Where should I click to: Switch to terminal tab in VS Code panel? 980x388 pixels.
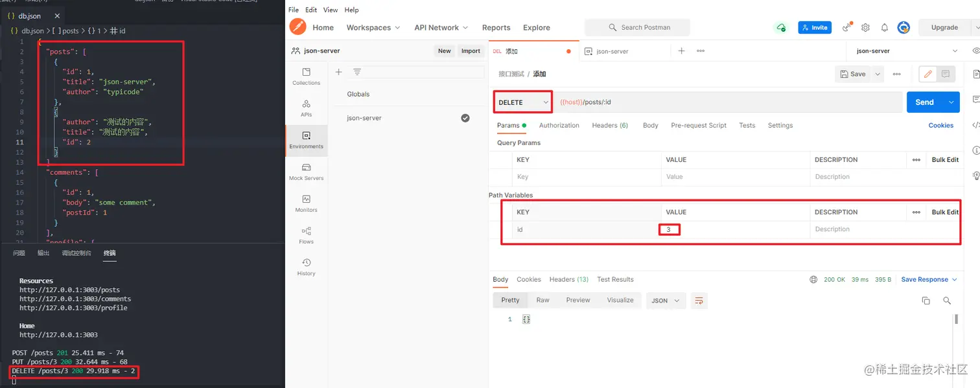[x=110, y=253]
